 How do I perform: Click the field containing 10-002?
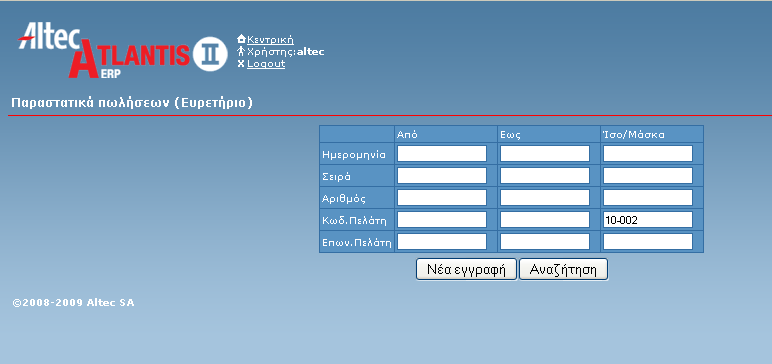click(x=648, y=220)
